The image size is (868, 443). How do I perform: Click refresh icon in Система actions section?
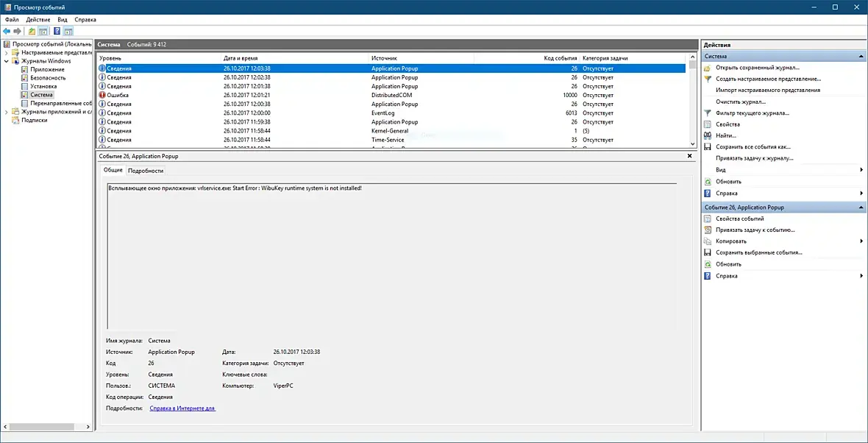point(707,181)
